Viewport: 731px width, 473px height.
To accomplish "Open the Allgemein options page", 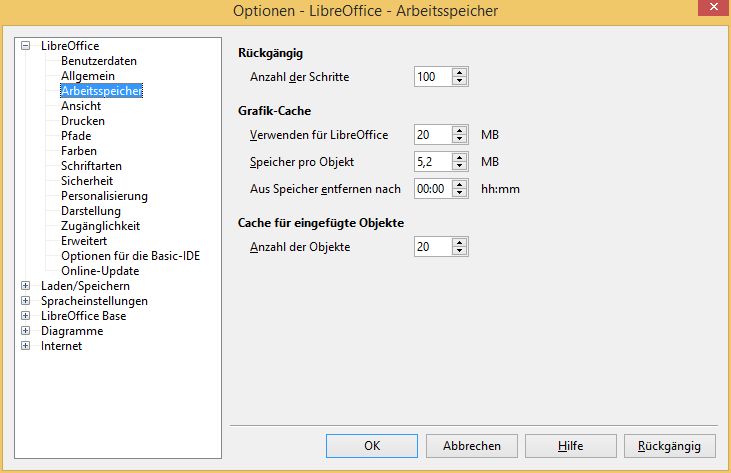I will click(x=88, y=76).
